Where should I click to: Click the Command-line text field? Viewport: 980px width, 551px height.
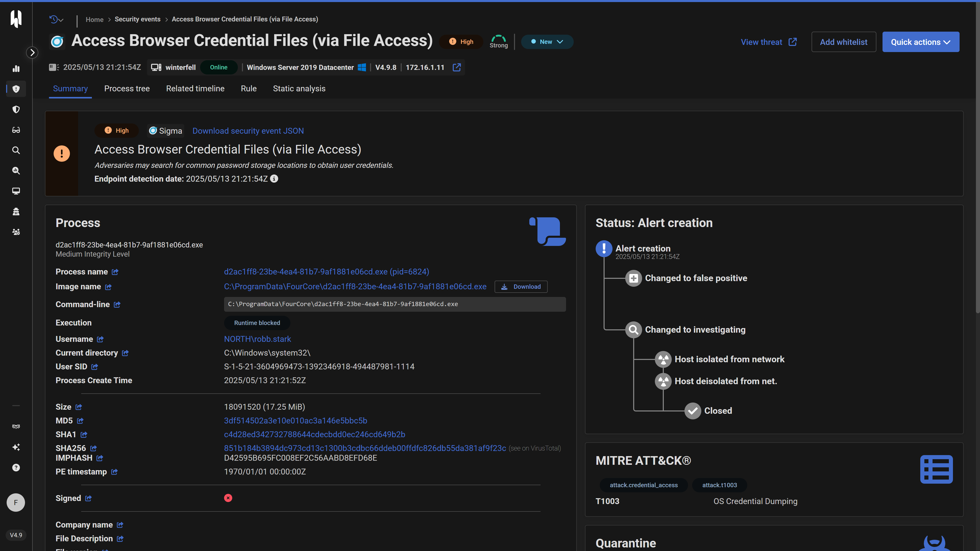point(395,304)
